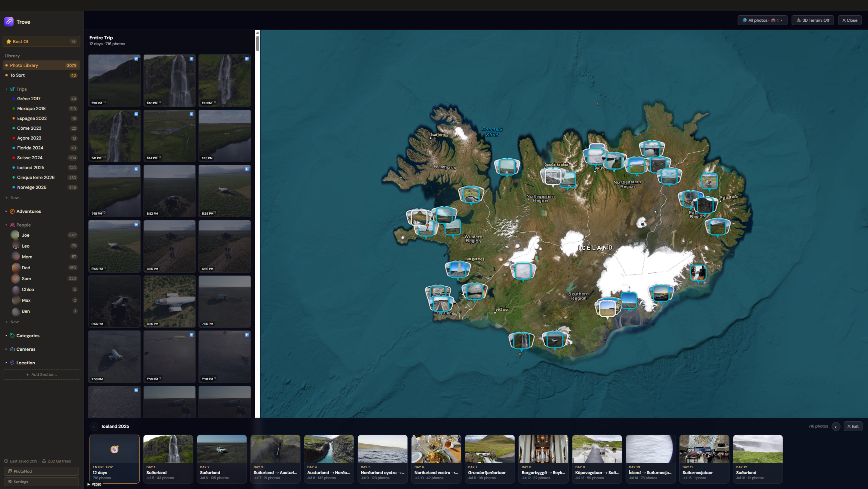
Task: Click the Categories tag icon
Action: pyautogui.click(x=12, y=336)
